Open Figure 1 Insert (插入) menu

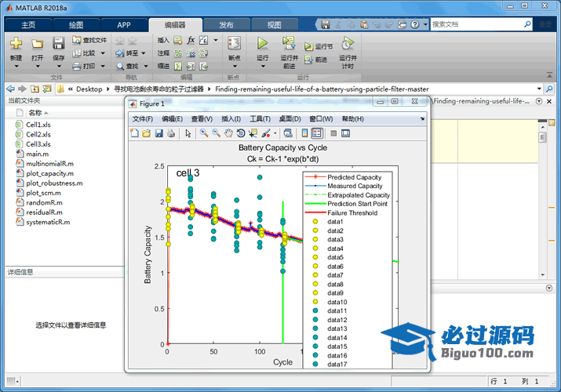(x=231, y=119)
